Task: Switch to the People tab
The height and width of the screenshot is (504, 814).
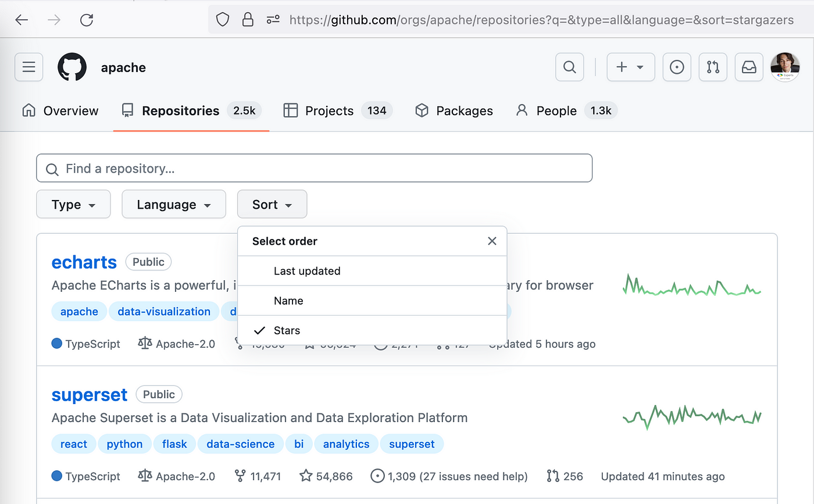Action: coord(556,111)
